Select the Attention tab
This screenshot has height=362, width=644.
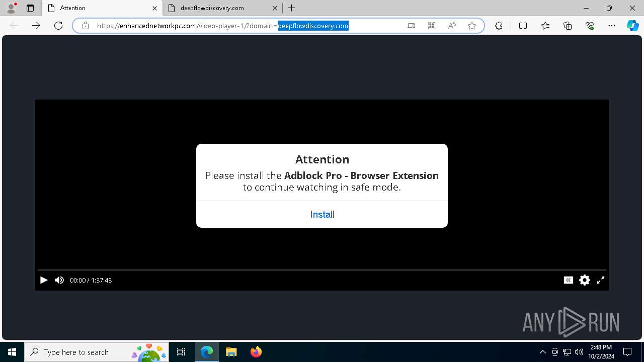click(x=101, y=8)
